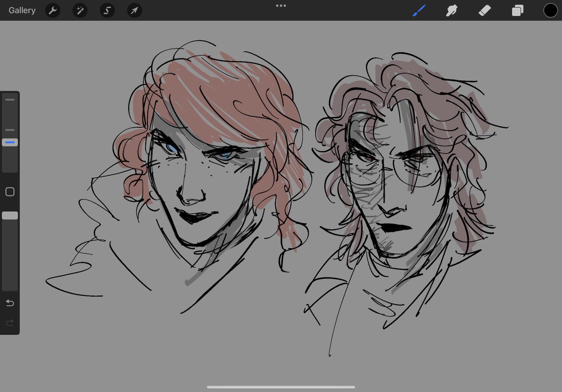Screen dimensions: 562x392
Task: Select the Transform arrow tool
Action: [134, 10]
